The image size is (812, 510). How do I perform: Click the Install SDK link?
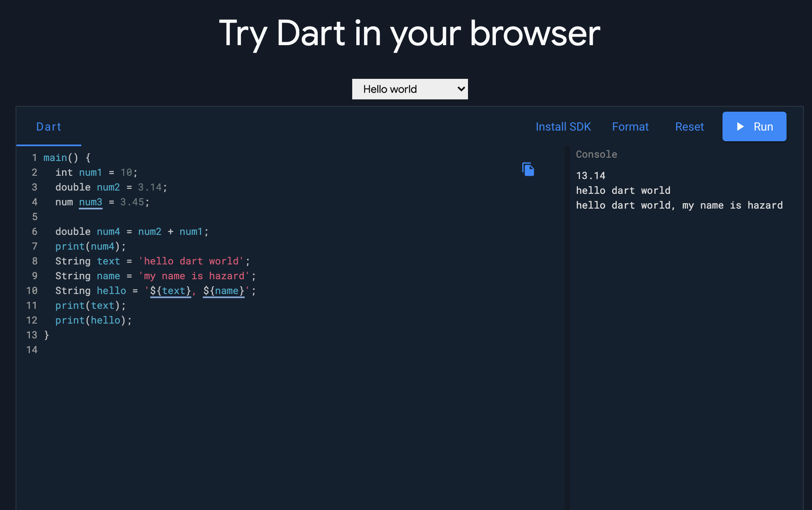[563, 126]
